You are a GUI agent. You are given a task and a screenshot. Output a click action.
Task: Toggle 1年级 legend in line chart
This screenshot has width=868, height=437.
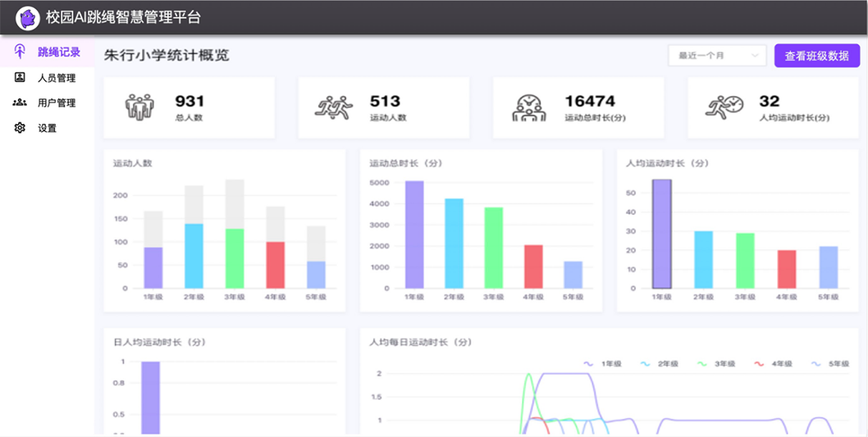602,363
